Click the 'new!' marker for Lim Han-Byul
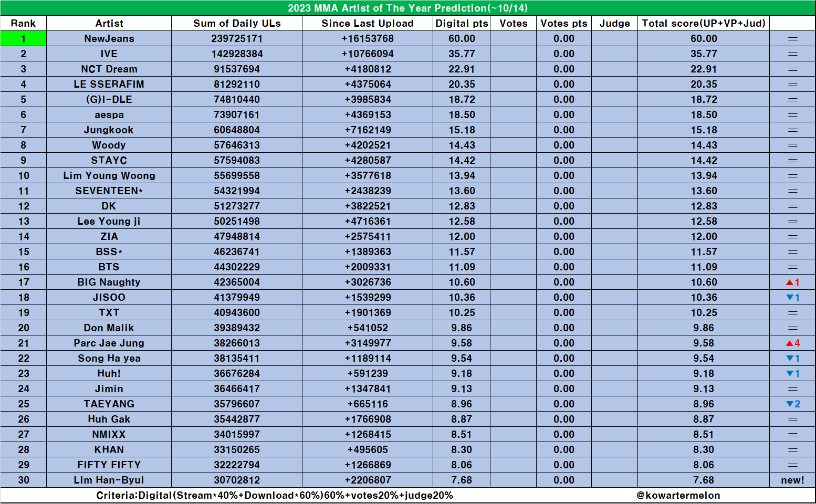Screen dimensions: 816x504 pos(793,480)
